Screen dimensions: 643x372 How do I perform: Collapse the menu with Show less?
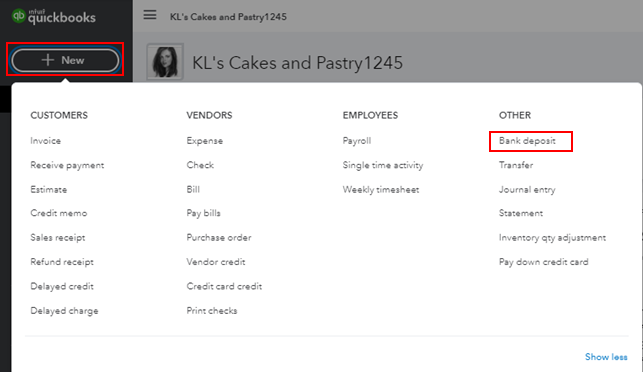(606, 357)
